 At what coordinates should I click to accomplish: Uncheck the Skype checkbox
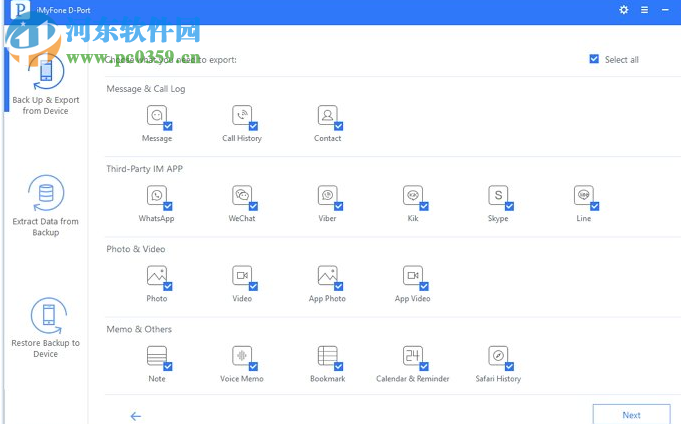point(510,206)
